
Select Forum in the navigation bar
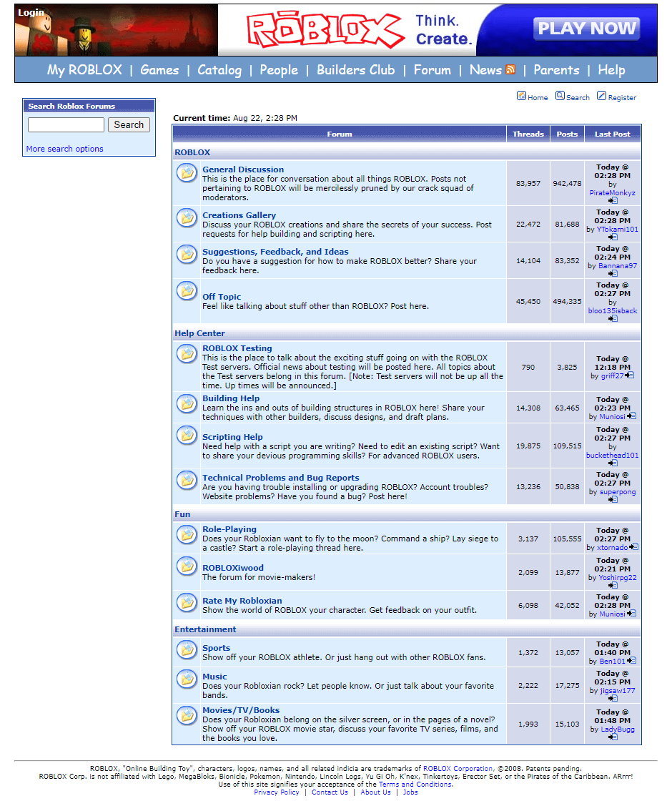click(x=432, y=70)
